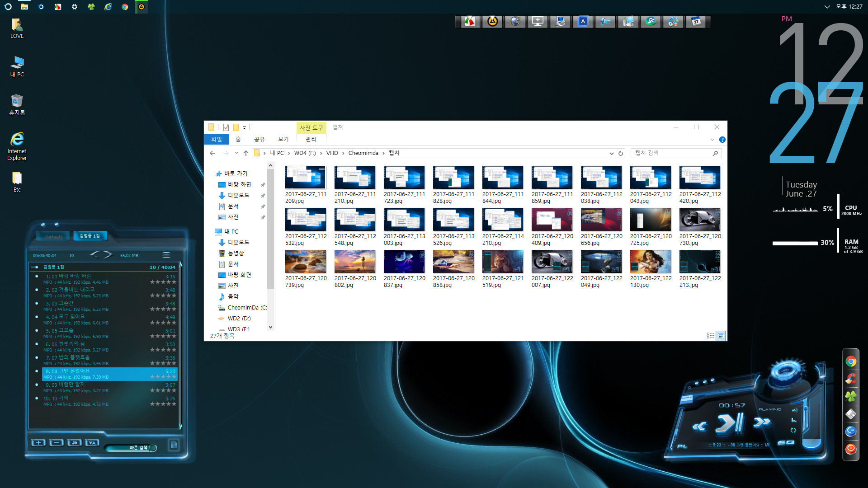Remove tracks with the playlist minus button

(56, 443)
